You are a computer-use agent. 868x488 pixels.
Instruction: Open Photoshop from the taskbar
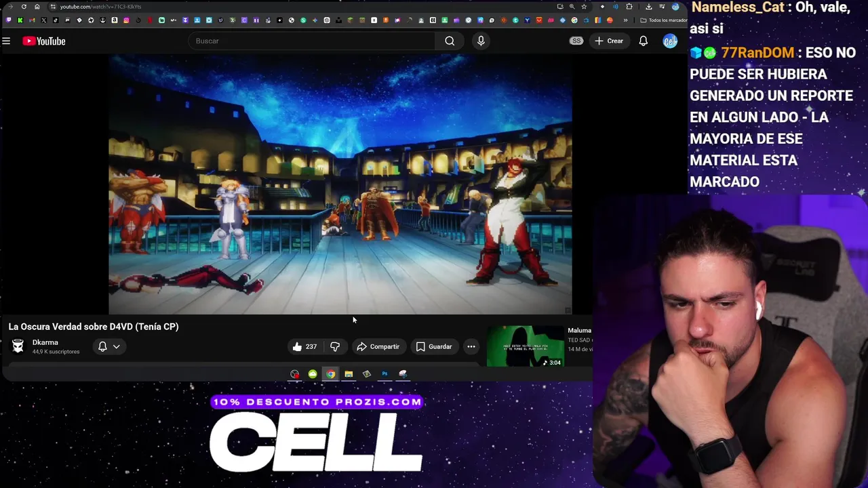384,374
